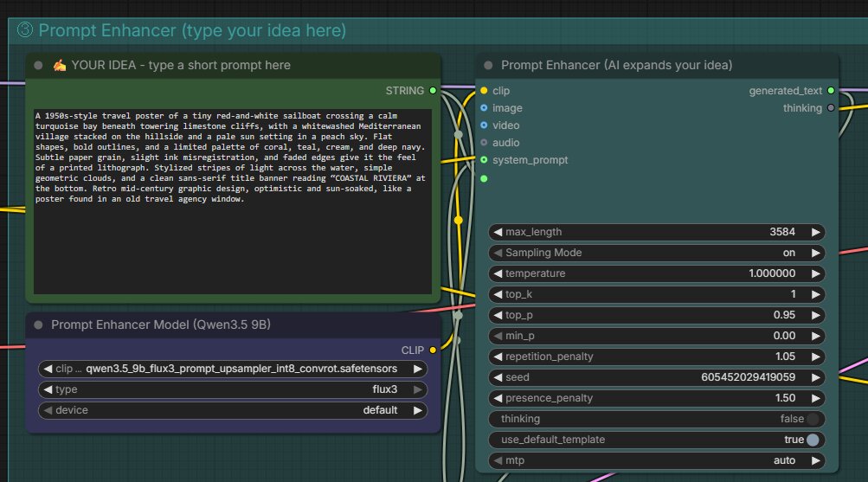
Task: Open the clip model name dropdown
Action: pos(233,369)
